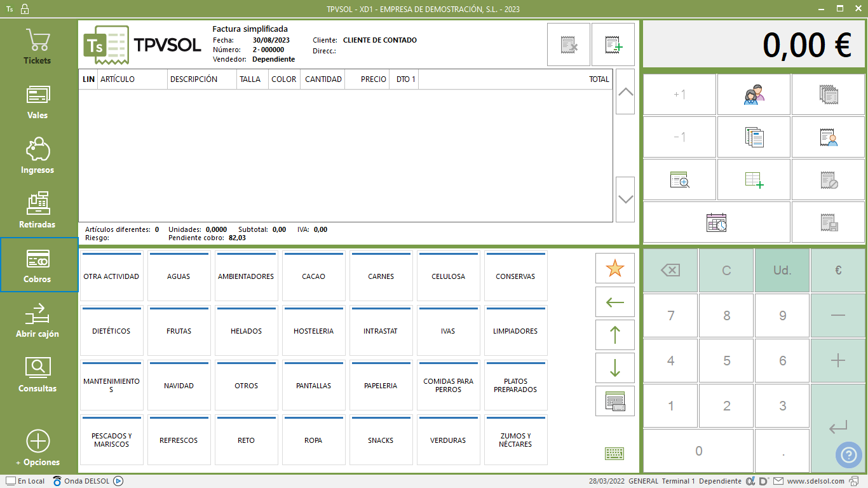Viewport: 868px width, 488px height.
Task: Open the Vales section
Action: (x=38, y=102)
